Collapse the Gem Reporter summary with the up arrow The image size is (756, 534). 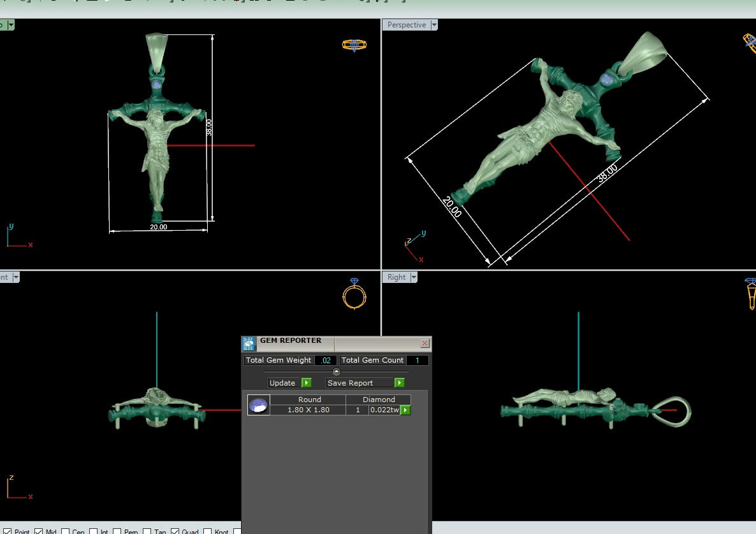[337, 372]
